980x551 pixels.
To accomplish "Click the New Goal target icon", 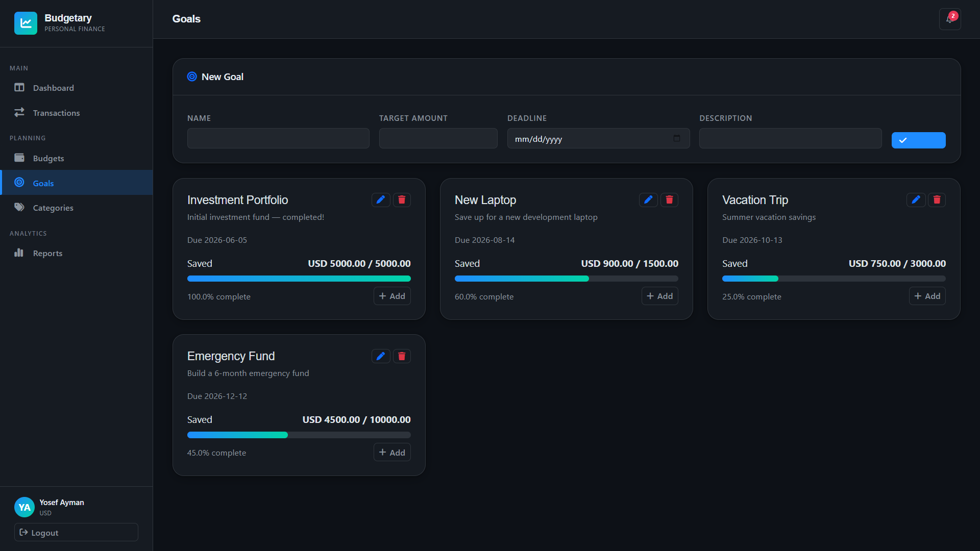I will point(192,77).
